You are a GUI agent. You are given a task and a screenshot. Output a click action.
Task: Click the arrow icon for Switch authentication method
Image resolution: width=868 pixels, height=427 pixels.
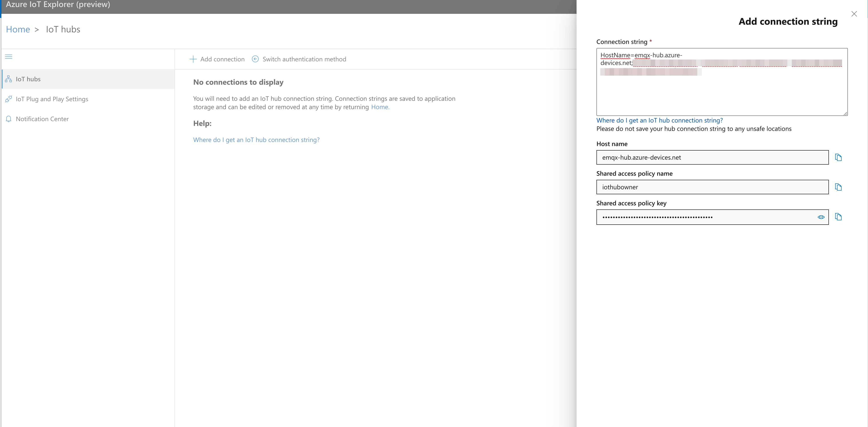[255, 59]
